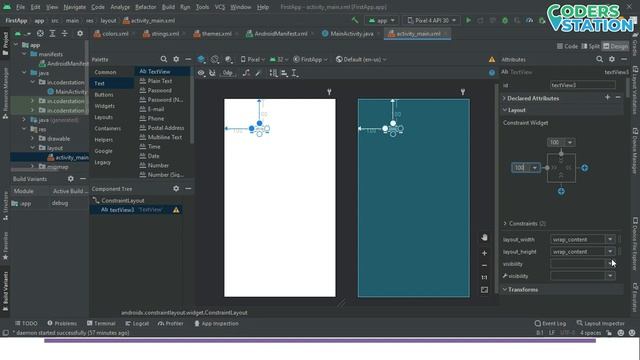Open the Build menu
This screenshot has width=640, height=360.
168,7
